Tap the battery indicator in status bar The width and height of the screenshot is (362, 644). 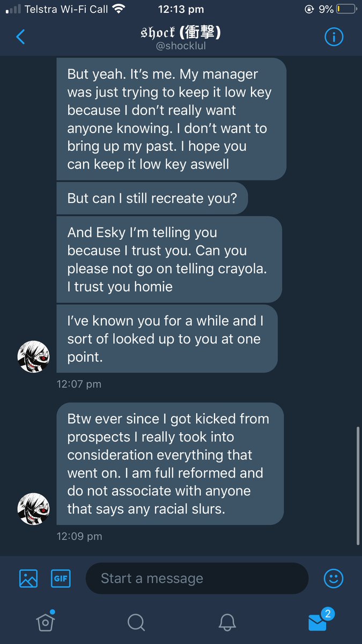[x=345, y=9]
